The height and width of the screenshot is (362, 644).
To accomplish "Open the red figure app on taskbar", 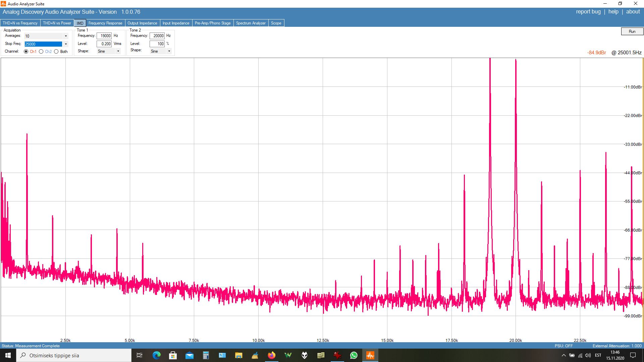I will pos(337,355).
